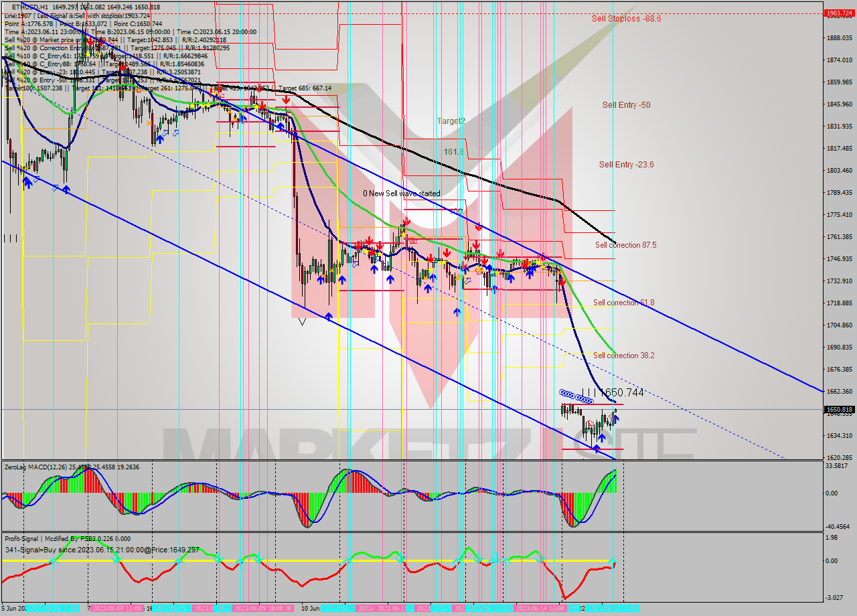Click the current price tag 1650.818
Viewport: 857px width, 616px height.
pos(839,409)
